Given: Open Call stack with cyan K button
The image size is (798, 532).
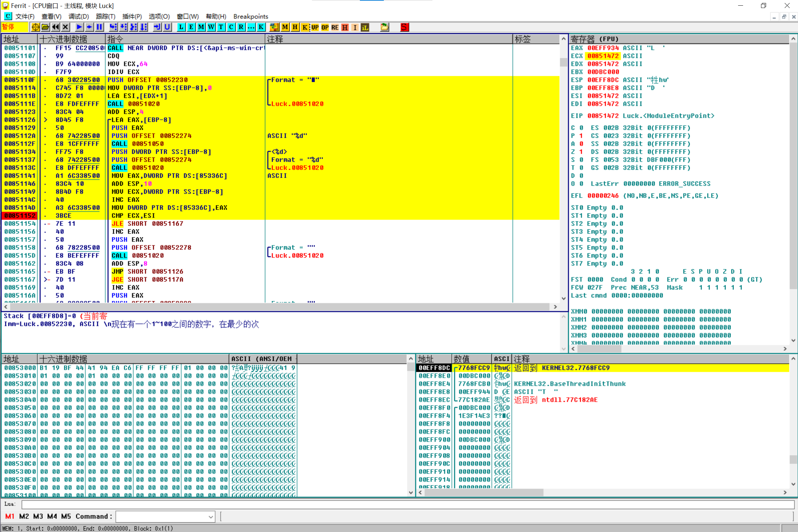Looking at the screenshot, I should (261, 27).
